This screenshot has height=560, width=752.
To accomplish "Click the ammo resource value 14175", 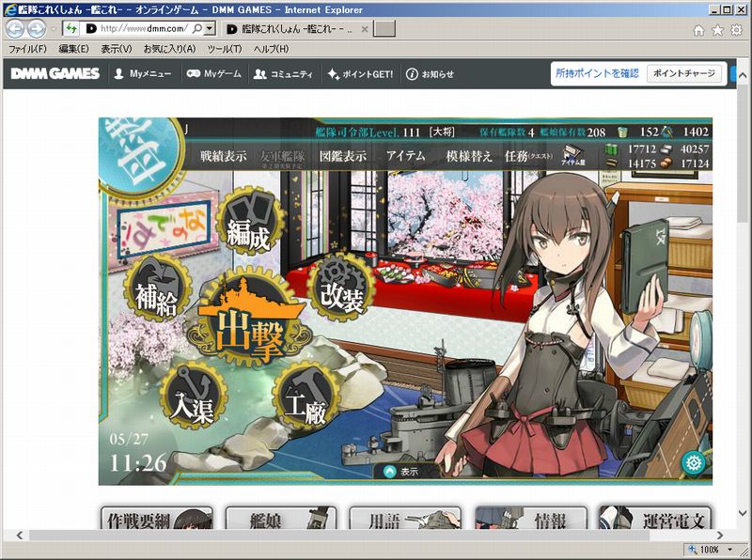I will click(x=642, y=163).
